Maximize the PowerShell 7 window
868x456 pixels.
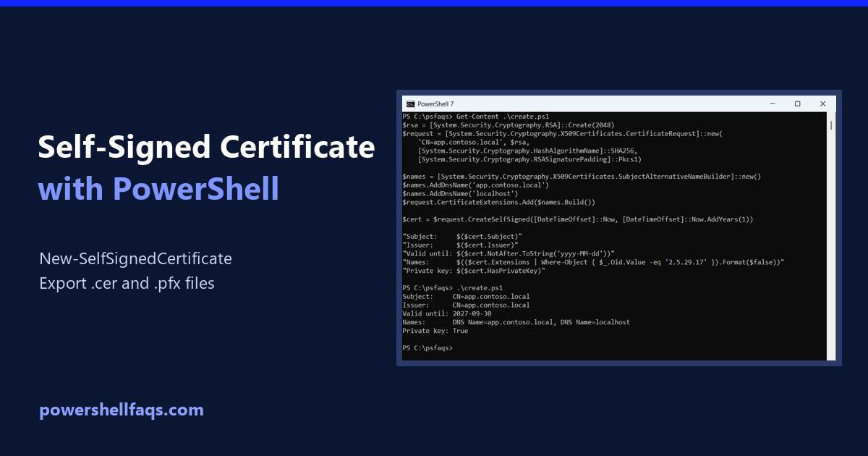point(797,104)
